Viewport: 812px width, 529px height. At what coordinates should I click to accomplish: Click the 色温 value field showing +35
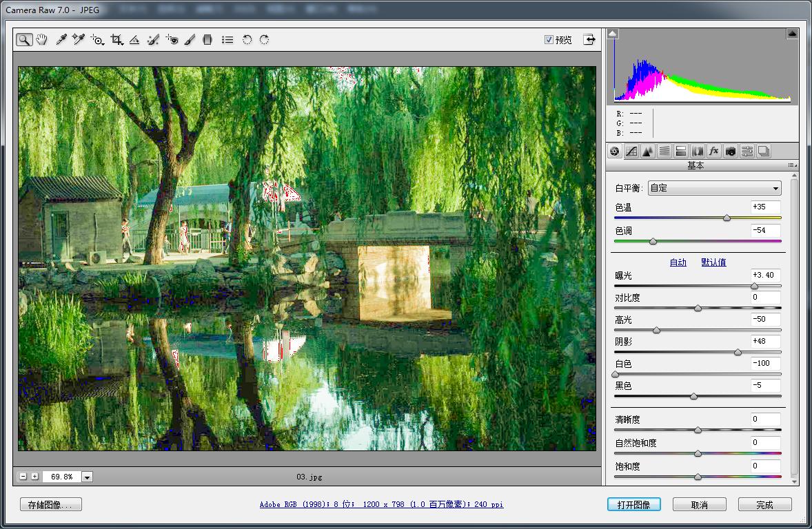click(x=766, y=207)
